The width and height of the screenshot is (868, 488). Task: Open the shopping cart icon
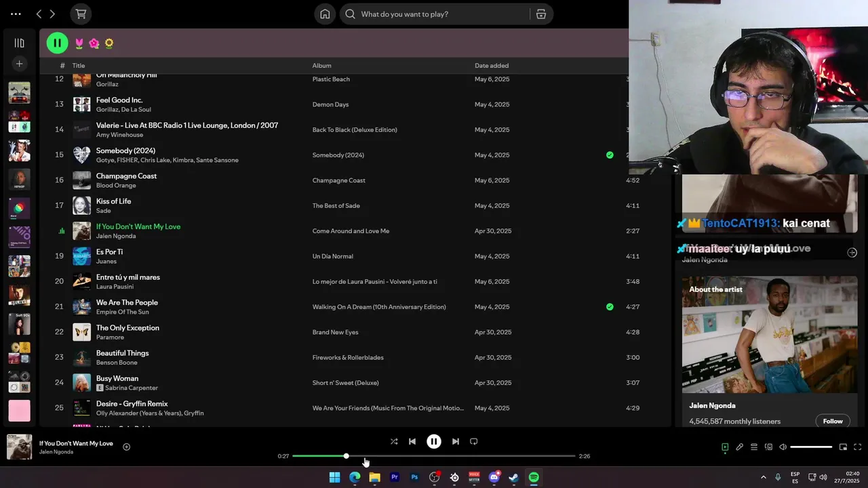tap(81, 14)
